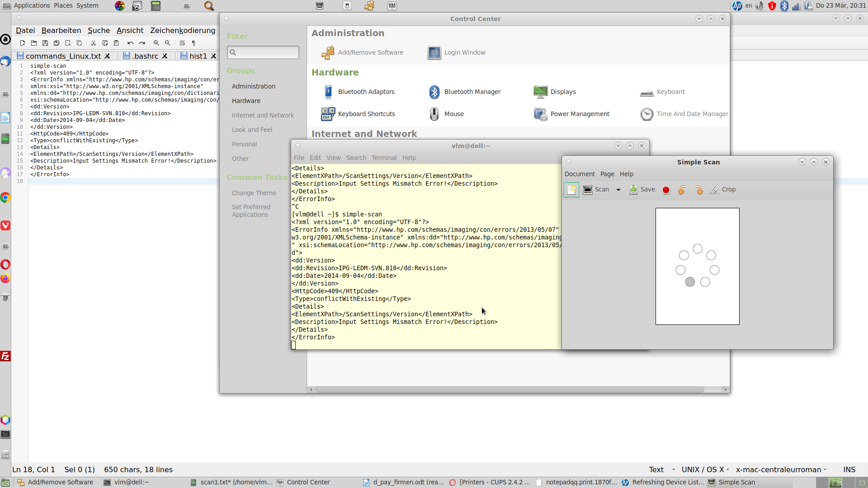The image size is (868, 488).
Task: Switch to the commands_Linux.txt tab
Action: point(63,56)
